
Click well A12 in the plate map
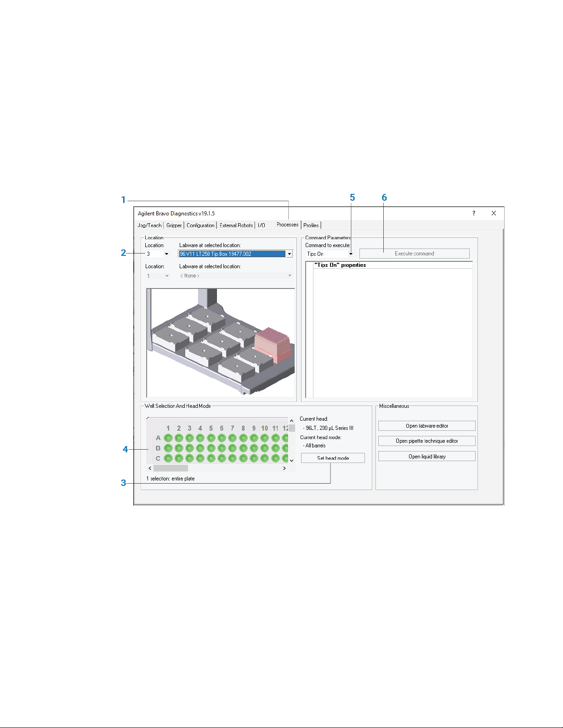point(285,438)
